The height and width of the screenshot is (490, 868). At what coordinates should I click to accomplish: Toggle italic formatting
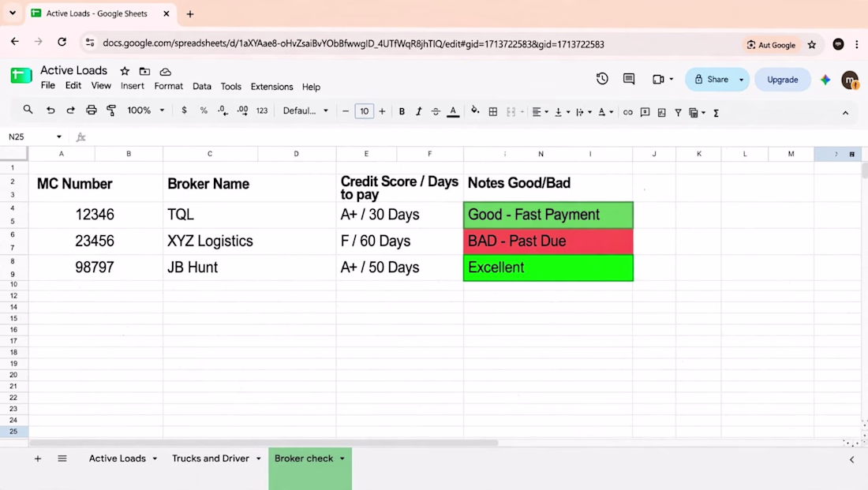(419, 112)
